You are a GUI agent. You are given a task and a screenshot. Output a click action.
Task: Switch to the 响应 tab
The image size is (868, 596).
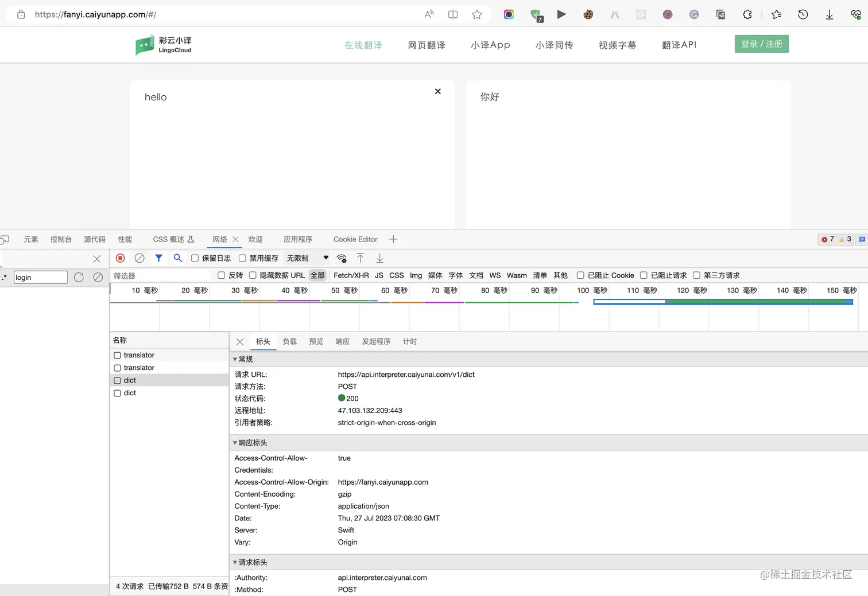(343, 341)
